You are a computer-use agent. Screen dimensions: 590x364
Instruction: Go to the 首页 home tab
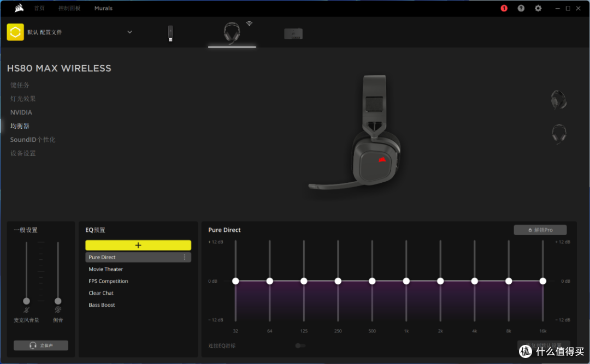point(39,8)
